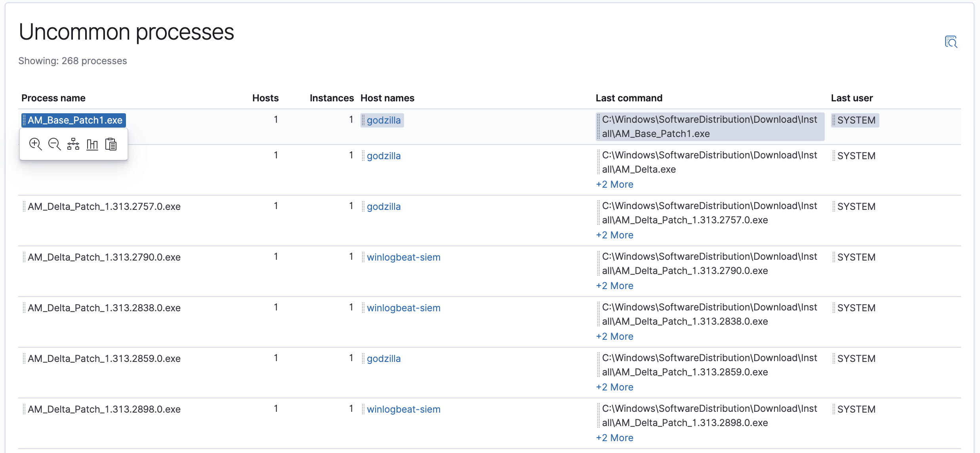Viewport: 980px width, 453px height.
Task: Show +2 More for the 2898.0 patch command
Action: (614, 438)
